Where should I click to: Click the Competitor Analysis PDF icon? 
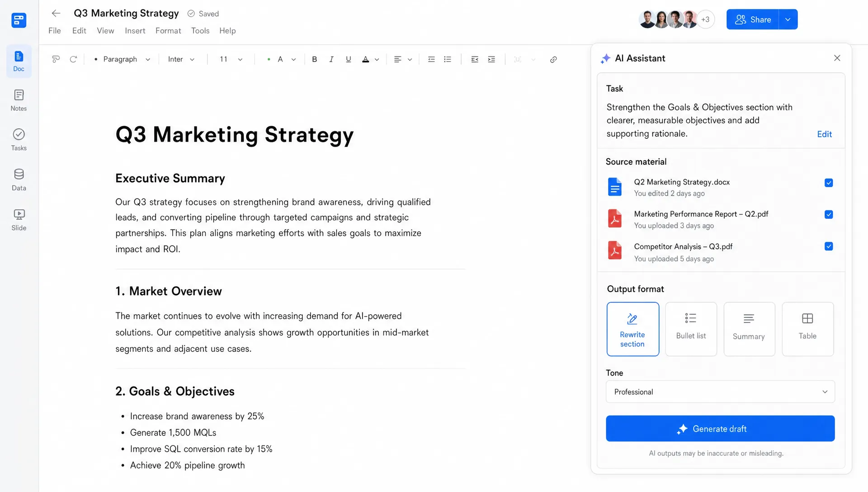click(x=615, y=251)
